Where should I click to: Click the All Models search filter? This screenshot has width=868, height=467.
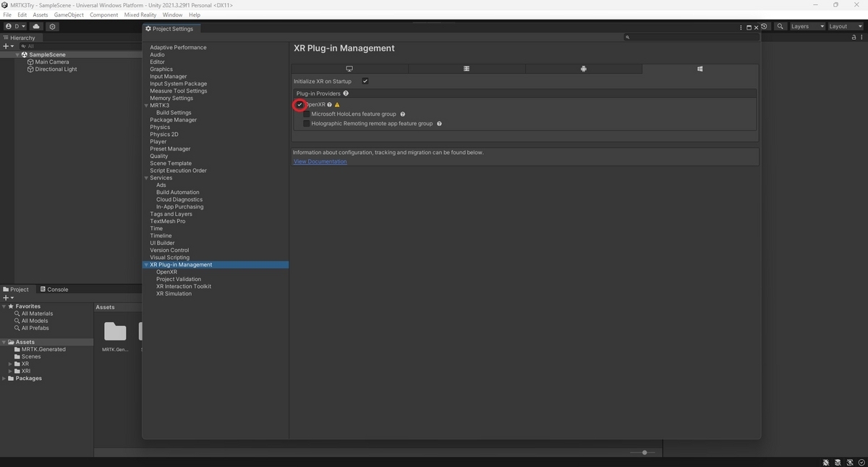click(35, 321)
